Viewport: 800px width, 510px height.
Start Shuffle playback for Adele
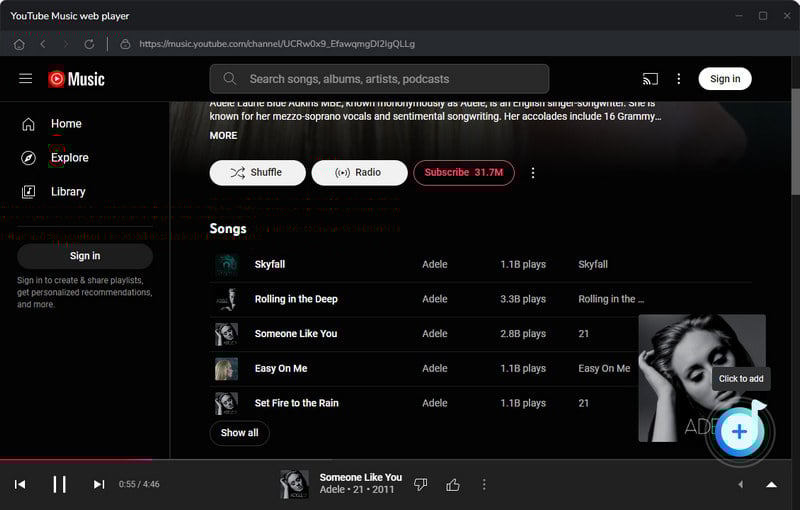click(258, 172)
